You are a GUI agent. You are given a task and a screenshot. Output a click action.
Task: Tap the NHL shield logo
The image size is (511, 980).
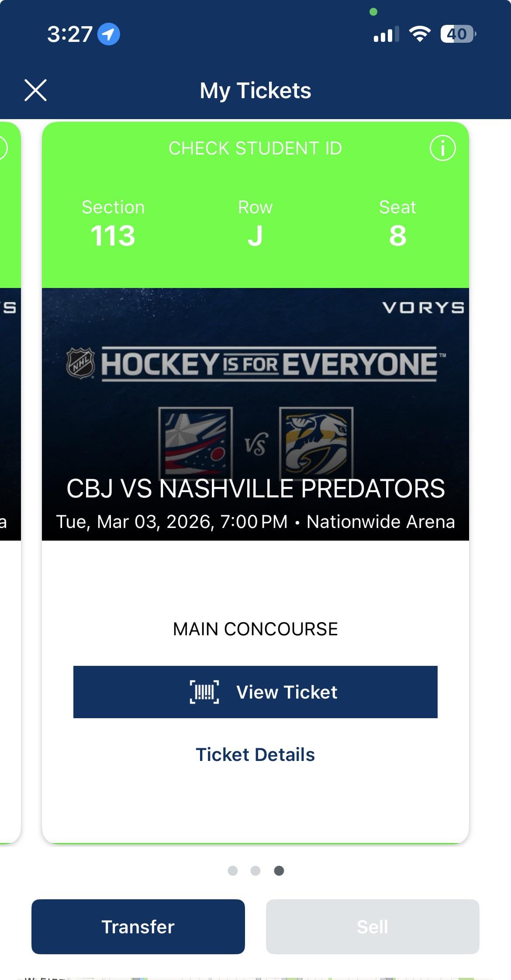(80, 363)
